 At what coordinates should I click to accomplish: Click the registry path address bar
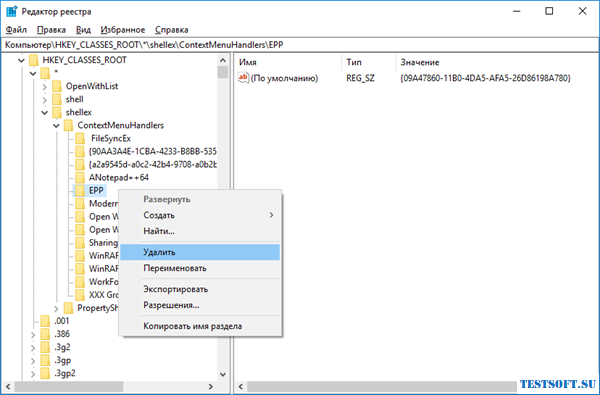point(300,45)
